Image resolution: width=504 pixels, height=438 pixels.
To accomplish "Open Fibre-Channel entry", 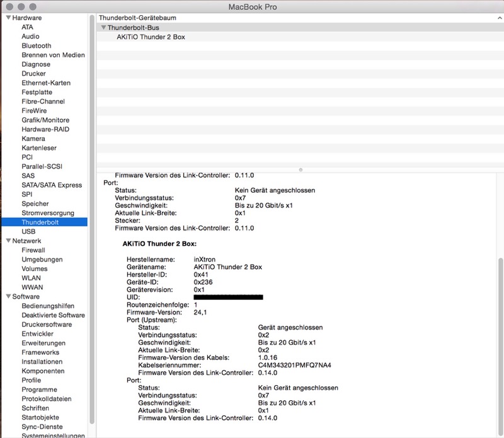I will (x=43, y=101).
